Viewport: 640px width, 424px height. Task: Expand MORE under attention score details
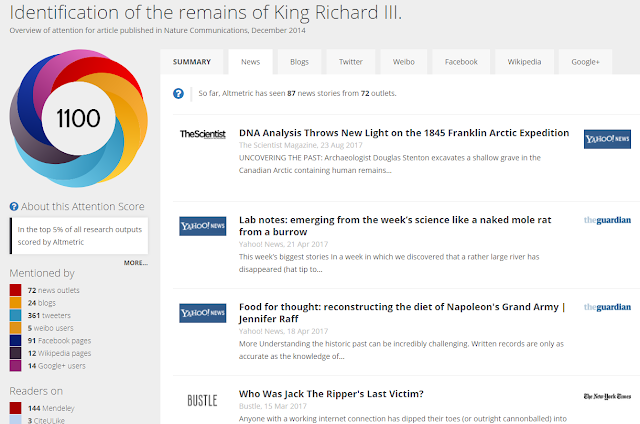136,263
